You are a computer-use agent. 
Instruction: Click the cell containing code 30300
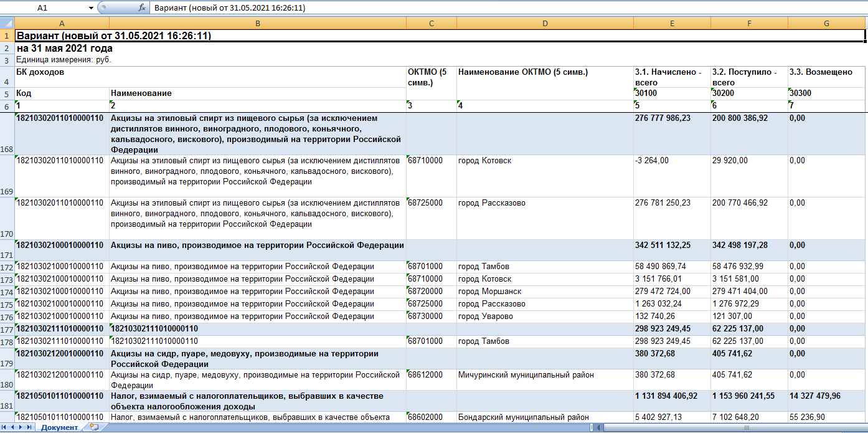click(826, 93)
